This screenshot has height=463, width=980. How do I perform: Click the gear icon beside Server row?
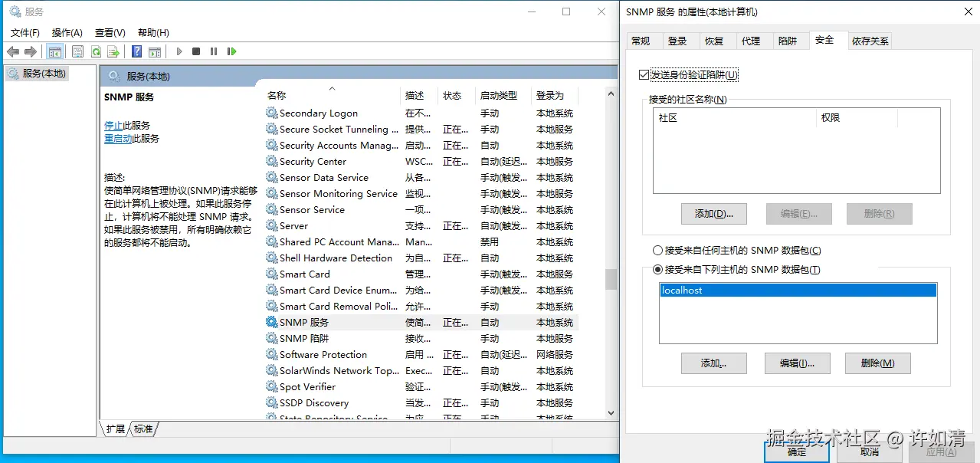[272, 225]
